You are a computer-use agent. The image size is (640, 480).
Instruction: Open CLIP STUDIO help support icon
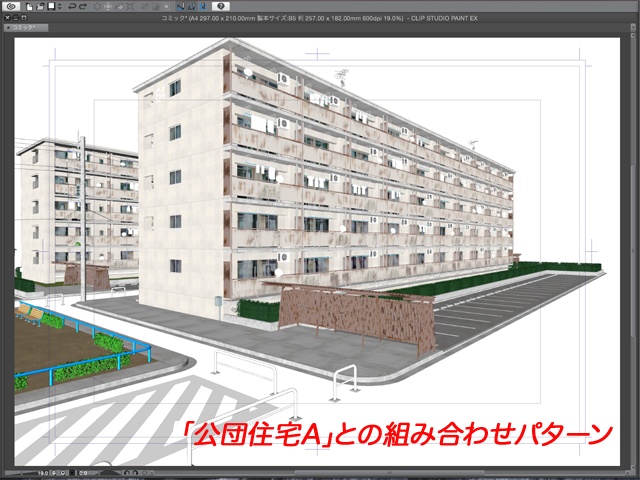coord(221,6)
